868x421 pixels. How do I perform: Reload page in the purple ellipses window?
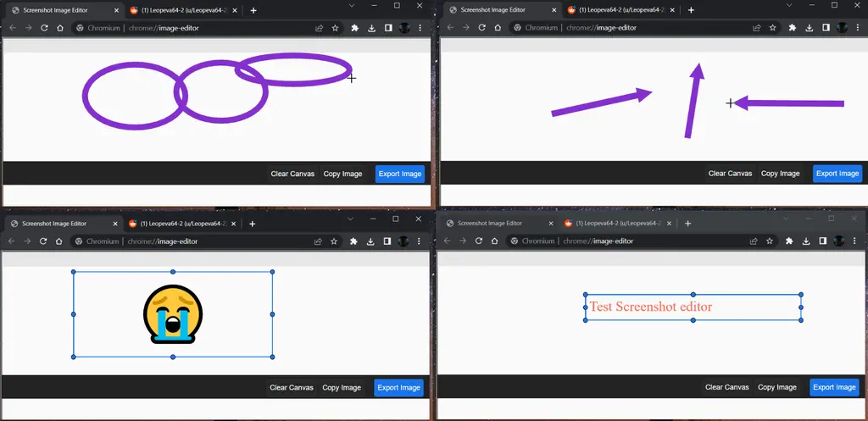(44, 28)
